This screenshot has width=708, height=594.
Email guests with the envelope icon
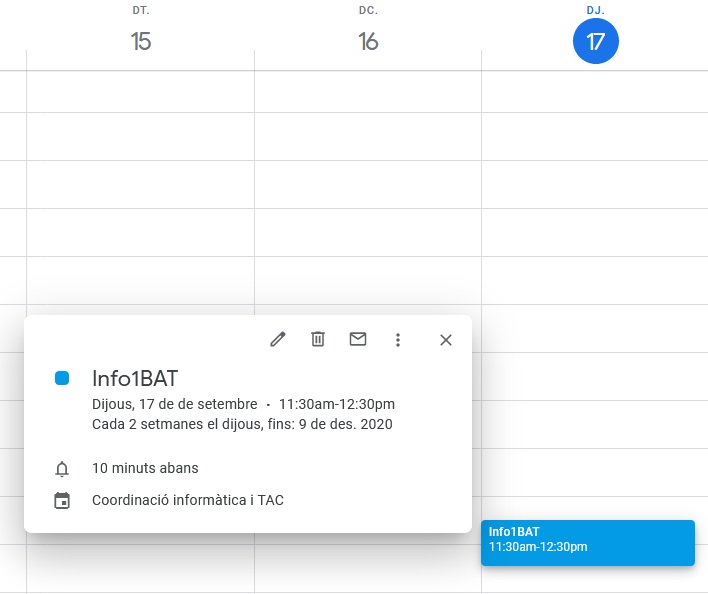[x=358, y=339]
